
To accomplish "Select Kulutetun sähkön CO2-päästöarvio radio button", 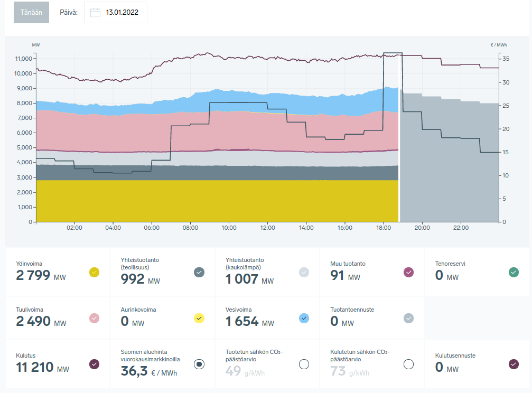I will coord(408,364).
